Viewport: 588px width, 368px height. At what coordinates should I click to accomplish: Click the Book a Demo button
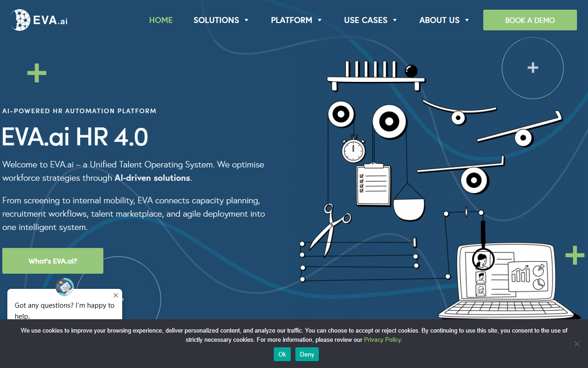pos(530,20)
